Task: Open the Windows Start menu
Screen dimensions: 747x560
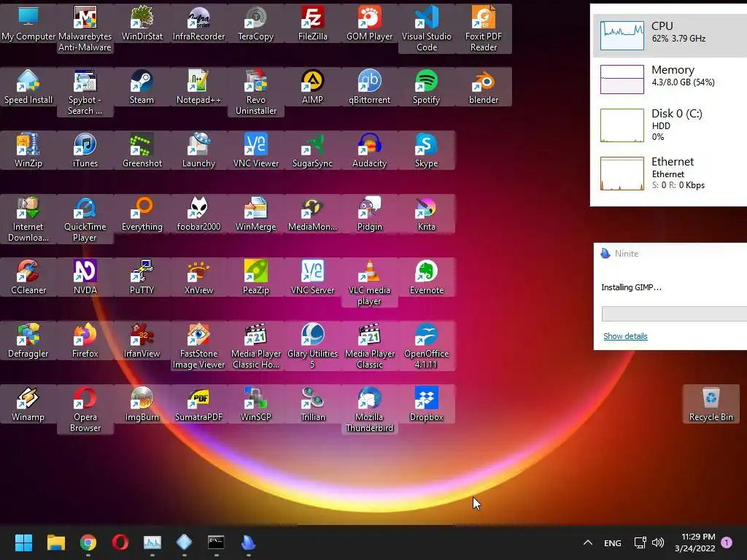Action: click(x=23, y=542)
